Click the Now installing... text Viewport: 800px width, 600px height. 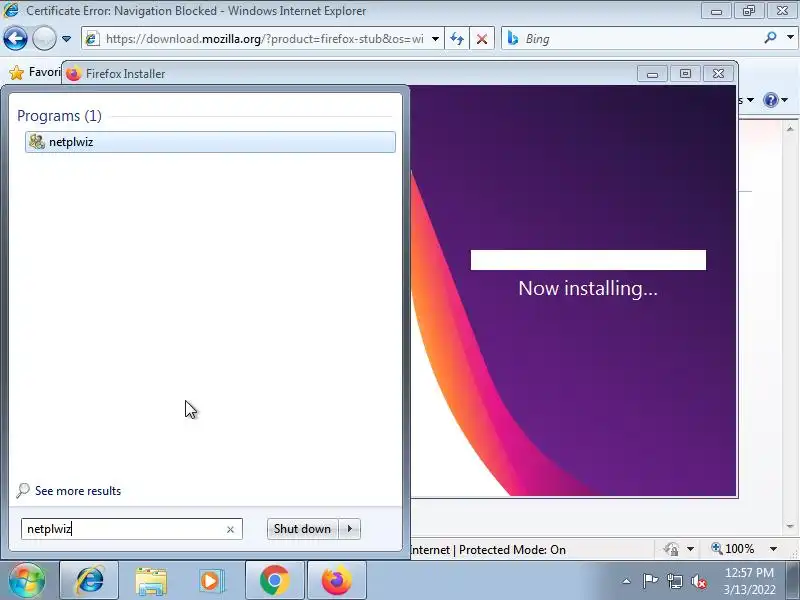pyautogui.click(x=588, y=288)
